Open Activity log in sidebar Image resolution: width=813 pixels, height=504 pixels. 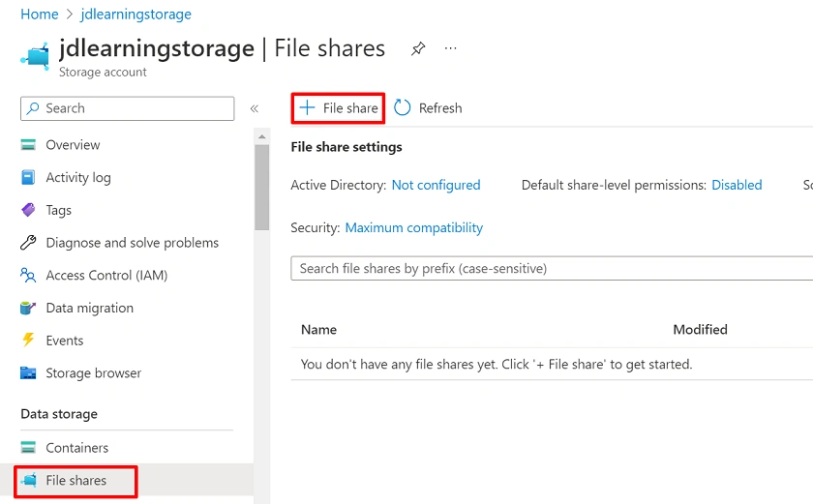78,178
